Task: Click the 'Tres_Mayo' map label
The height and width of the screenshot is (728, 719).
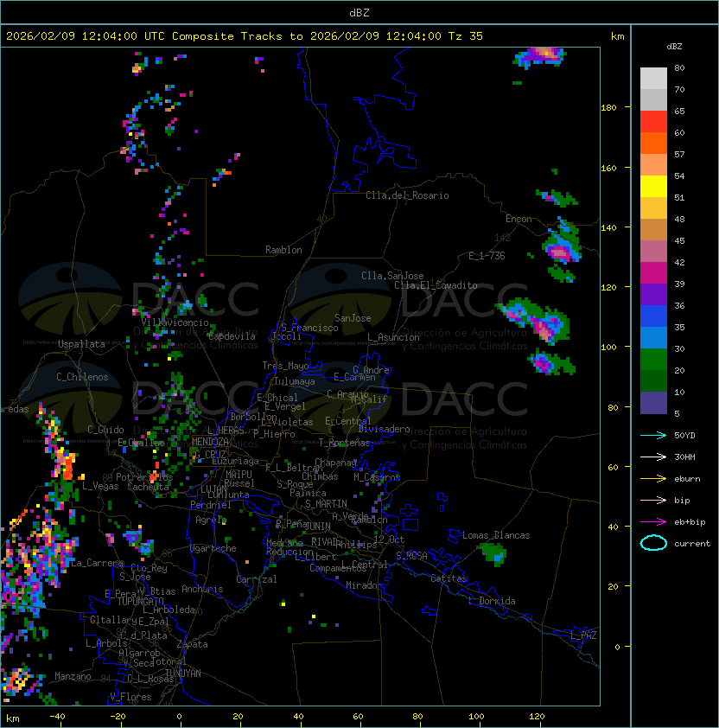Action: [x=285, y=366]
